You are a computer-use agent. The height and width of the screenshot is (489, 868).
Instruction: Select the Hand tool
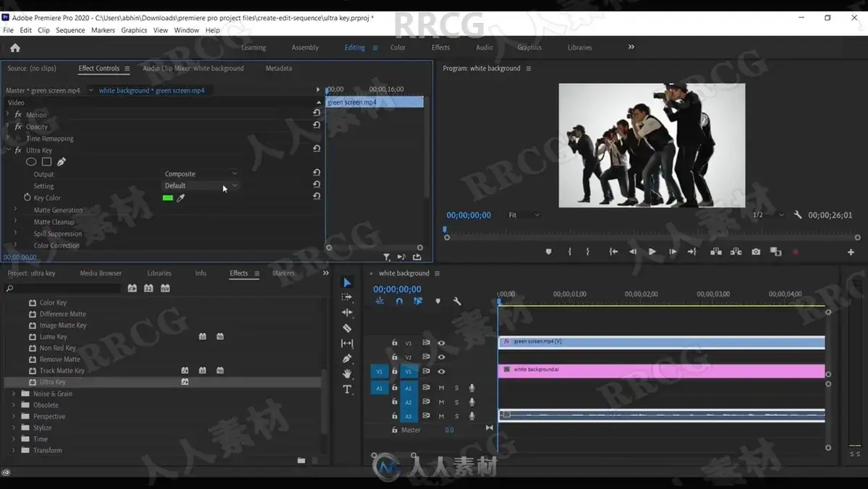coord(347,374)
